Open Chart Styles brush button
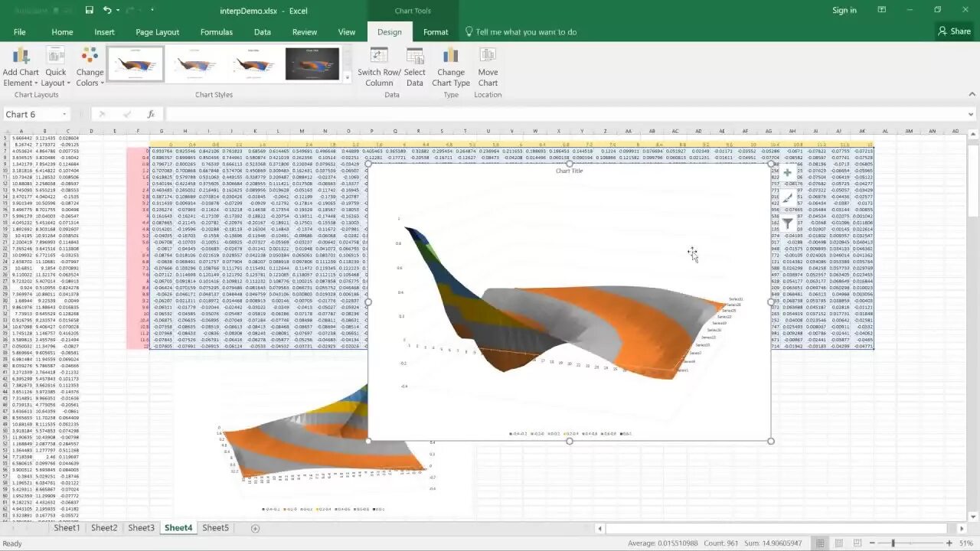This screenshot has width=980, height=551. [x=787, y=198]
